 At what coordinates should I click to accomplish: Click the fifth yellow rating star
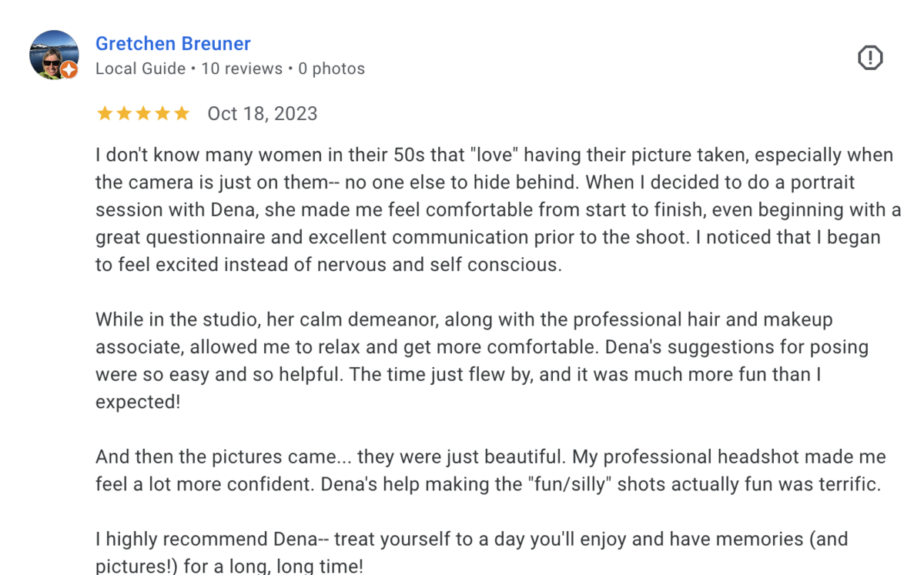pyautogui.click(x=182, y=114)
